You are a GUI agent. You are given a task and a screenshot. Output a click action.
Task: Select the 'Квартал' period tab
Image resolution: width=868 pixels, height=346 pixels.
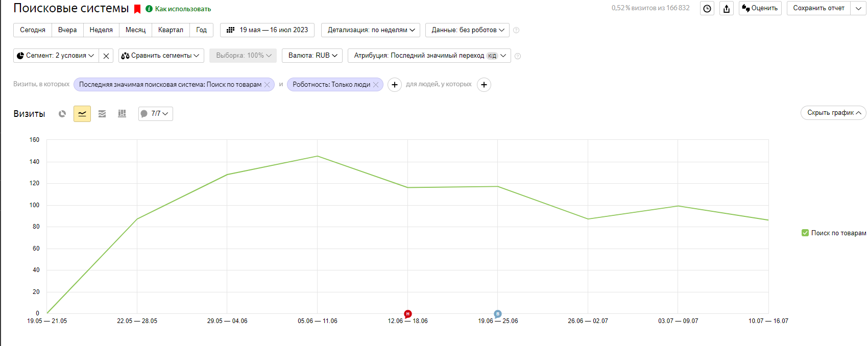coord(171,30)
